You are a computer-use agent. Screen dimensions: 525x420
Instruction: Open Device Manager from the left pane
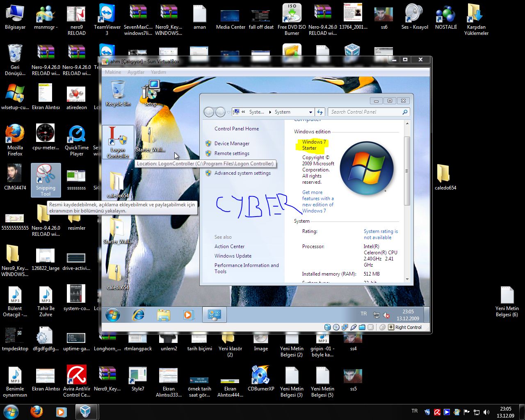[x=232, y=144]
